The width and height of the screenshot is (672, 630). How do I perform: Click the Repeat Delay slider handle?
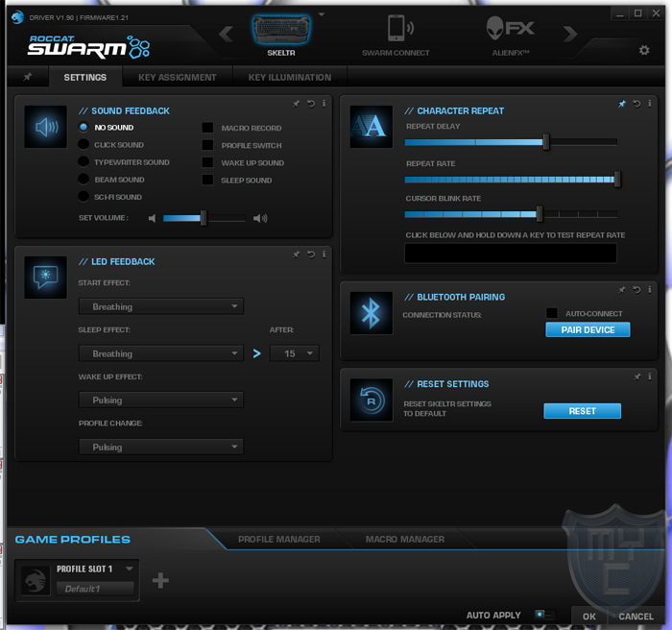(545, 142)
